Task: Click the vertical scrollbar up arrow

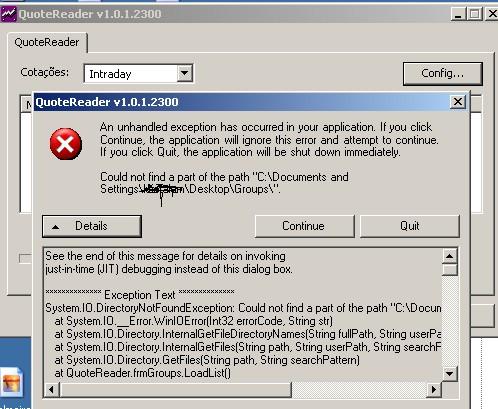Action: [x=449, y=256]
